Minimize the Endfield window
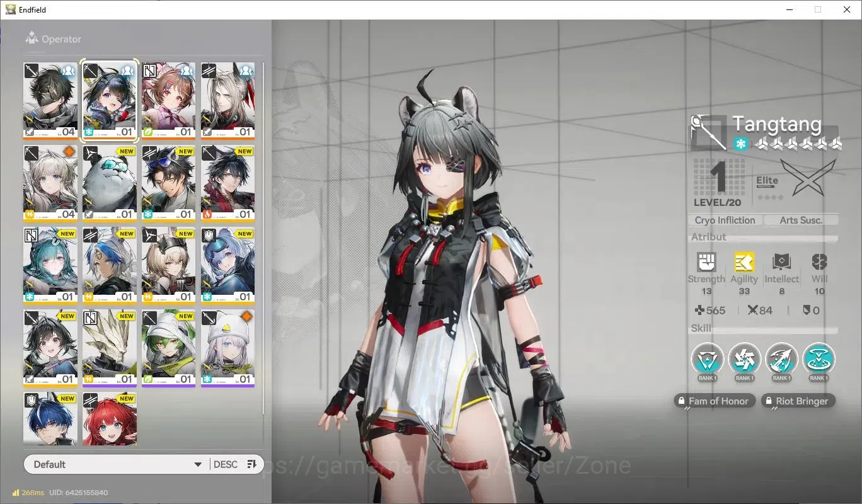Screen dimensions: 862x504 (789, 9)
